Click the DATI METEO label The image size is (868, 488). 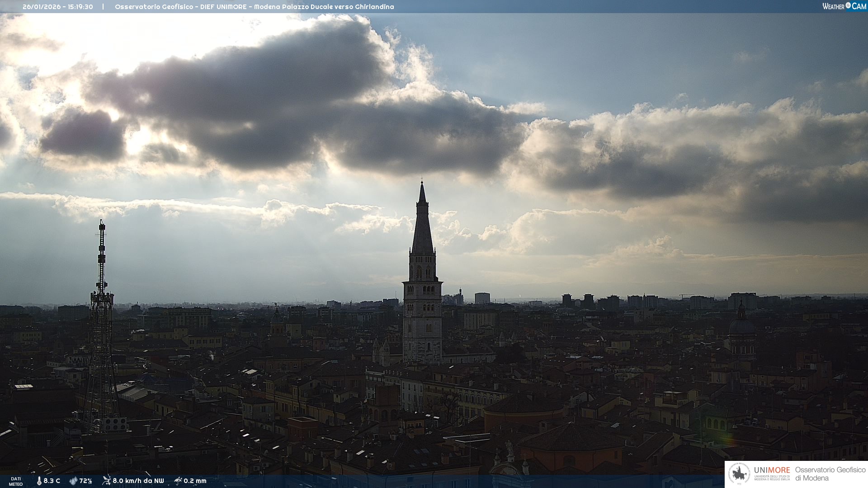tap(16, 481)
